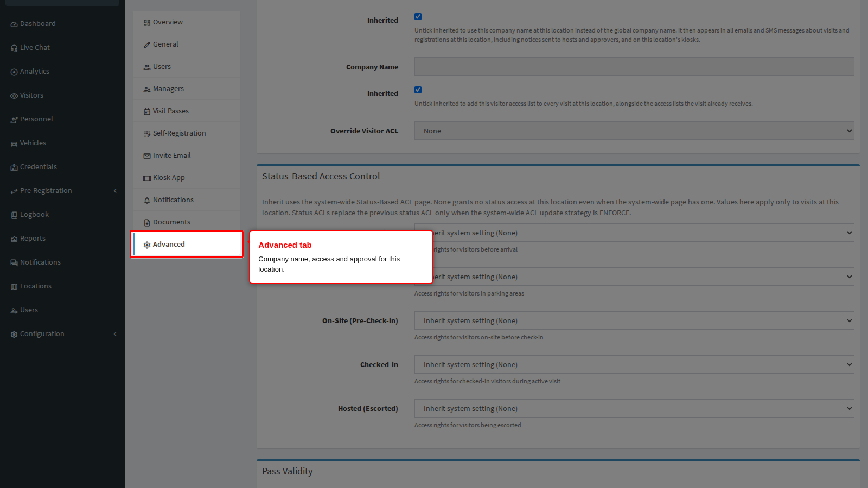Viewport: 868px width, 488px height.
Task: Open the Managers tab
Action: (187, 89)
